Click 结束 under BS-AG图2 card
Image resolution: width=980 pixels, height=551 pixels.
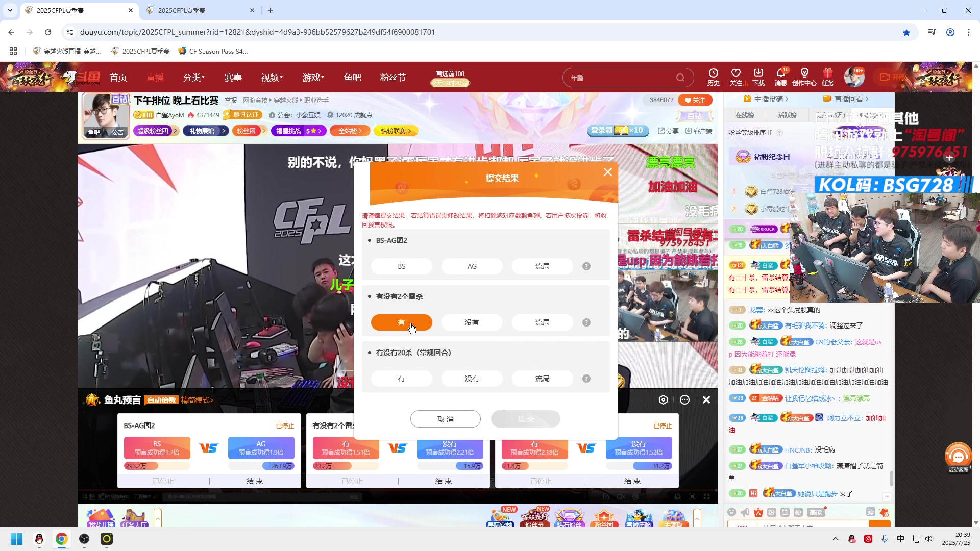click(255, 481)
